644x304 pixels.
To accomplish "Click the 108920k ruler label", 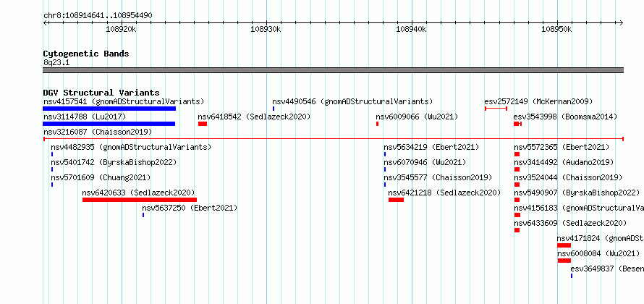I will [x=121, y=29].
